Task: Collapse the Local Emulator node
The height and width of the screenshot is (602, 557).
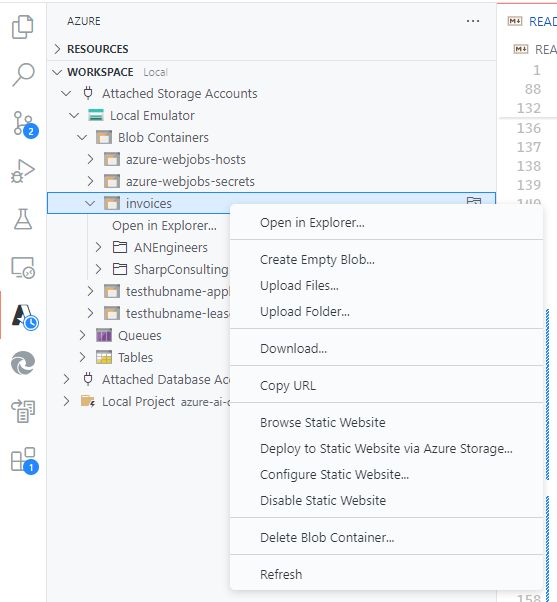Action: coord(74,116)
